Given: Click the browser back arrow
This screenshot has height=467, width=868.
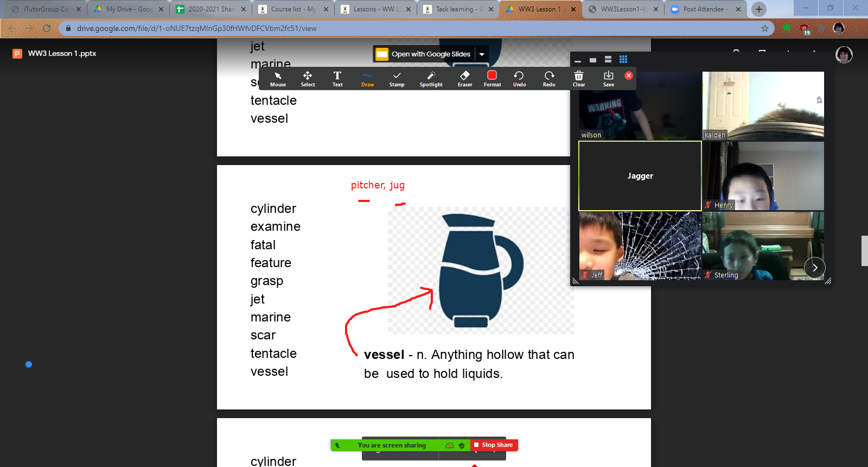Looking at the screenshot, I should 12,28.
